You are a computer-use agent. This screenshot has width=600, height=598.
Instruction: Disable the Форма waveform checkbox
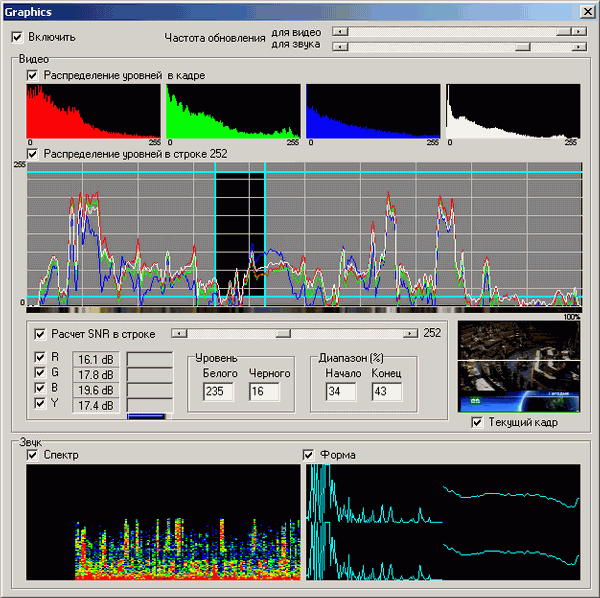pyautogui.click(x=308, y=455)
